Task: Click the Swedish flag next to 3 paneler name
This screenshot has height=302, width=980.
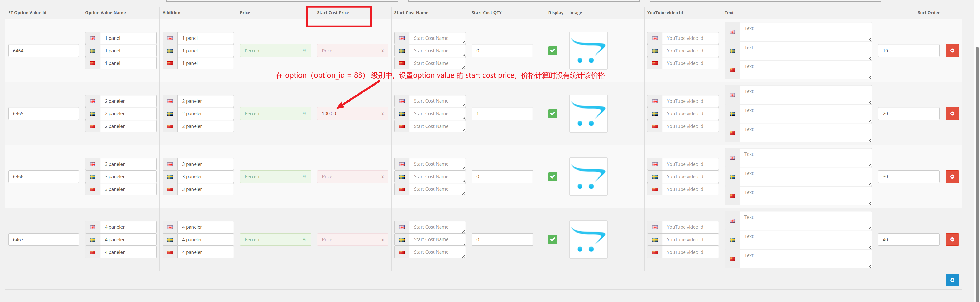Action: click(x=93, y=177)
